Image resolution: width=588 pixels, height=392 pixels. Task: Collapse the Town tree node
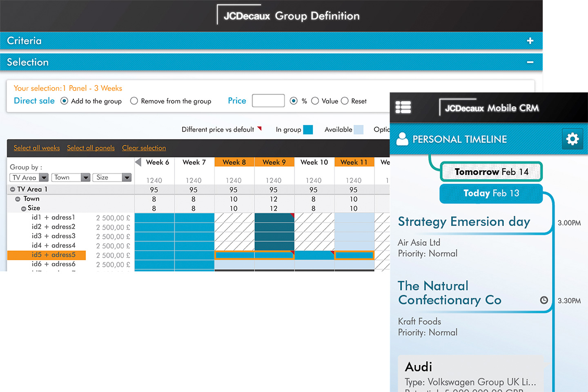pos(18,199)
